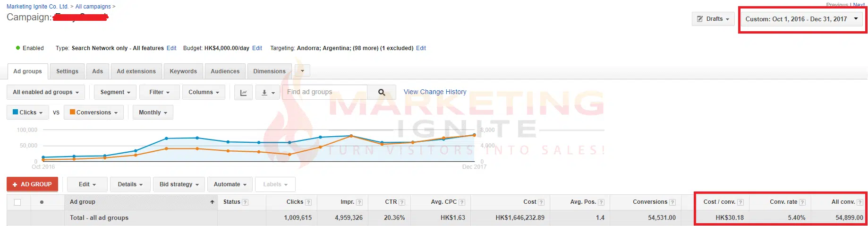
Task: Click the orange Conversions metric swatch
Action: click(x=73, y=112)
